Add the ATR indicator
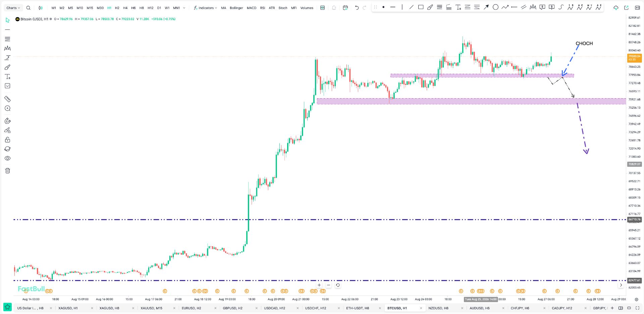Screen dimensions: 644x314 click(272, 8)
